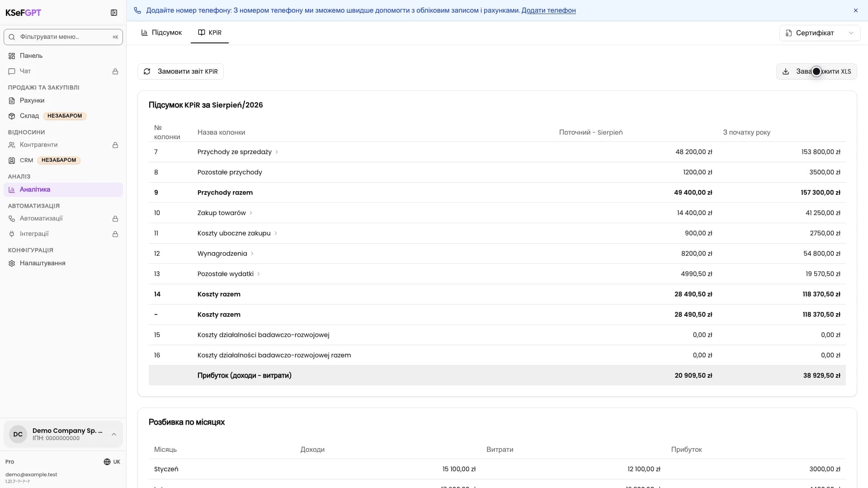This screenshot has height=488, width=868.
Task: Click the lock icon beside Чат
Action: point(115,71)
